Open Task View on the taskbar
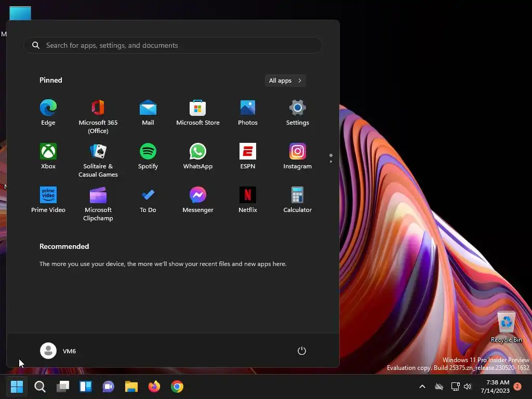 [63, 387]
